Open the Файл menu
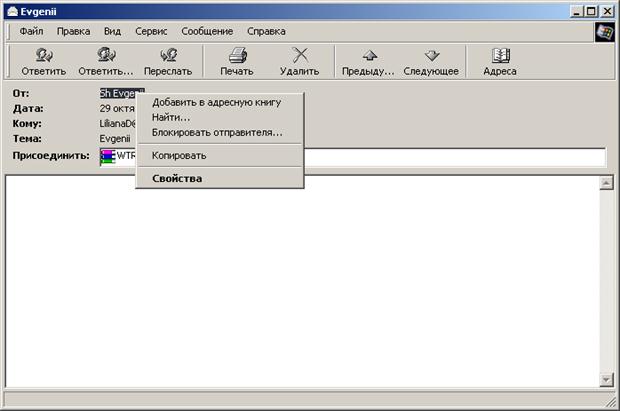 click(31, 31)
